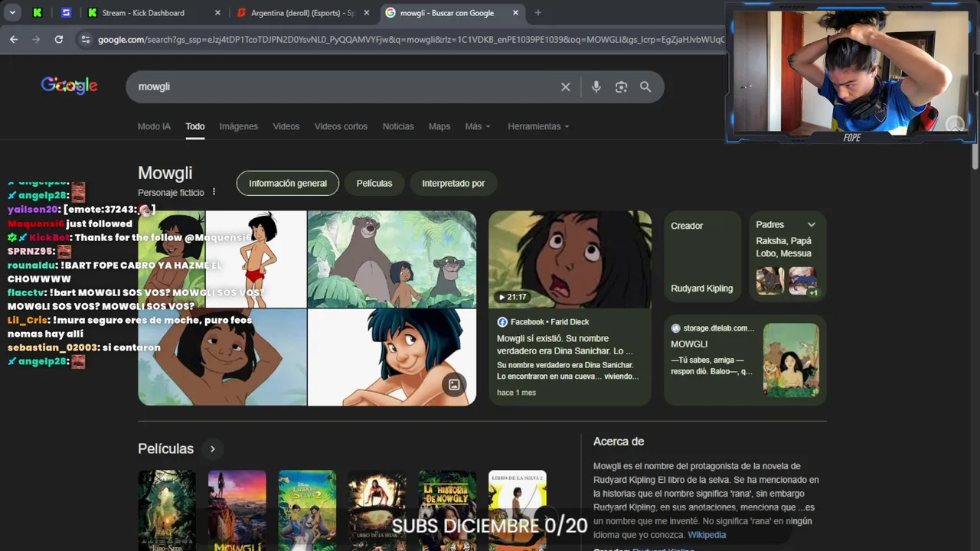This screenshot has height=551, width=980.
Task: Open Padres thumbnail with +1 badge
Action: pyautogui.click(x=802, y=281)
